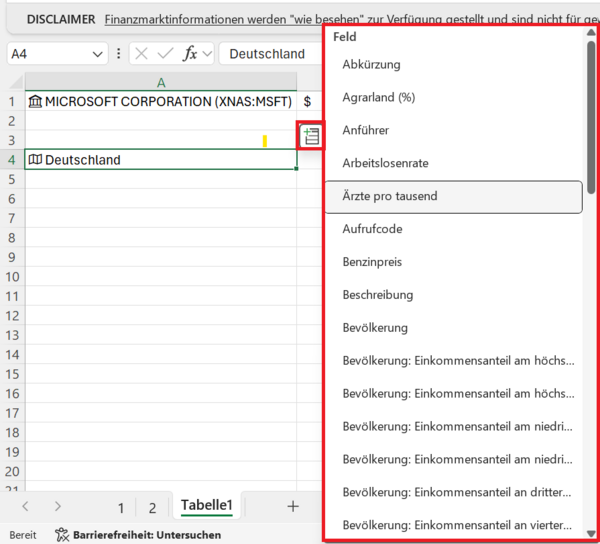Add a new sheet with plus icon
This screenshot has height=544, width=600.
pos(293,506)
